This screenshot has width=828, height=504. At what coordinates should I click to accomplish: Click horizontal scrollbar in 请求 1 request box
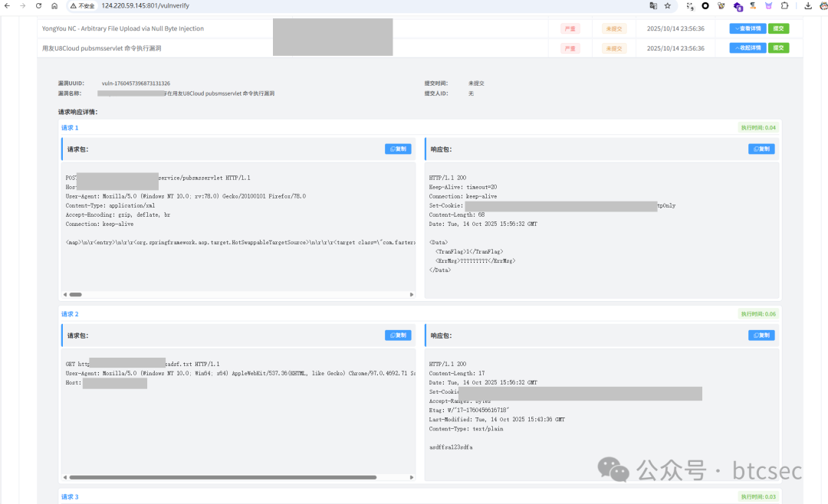(x=75, y=294)
